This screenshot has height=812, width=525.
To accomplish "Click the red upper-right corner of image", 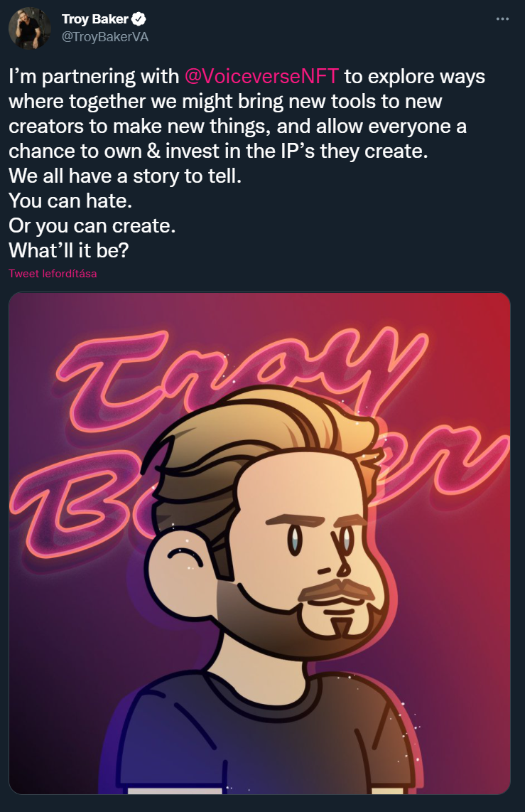I will (486, 316).
